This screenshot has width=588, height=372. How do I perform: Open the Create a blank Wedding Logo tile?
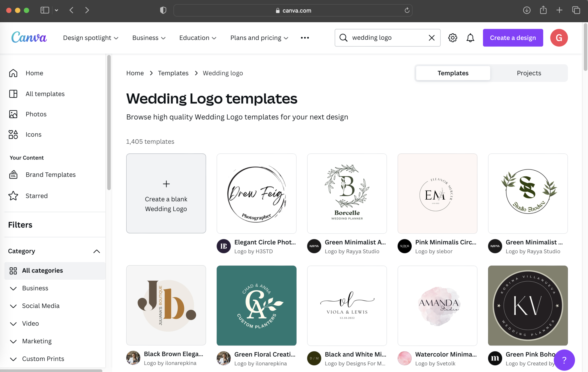[166, 193]
